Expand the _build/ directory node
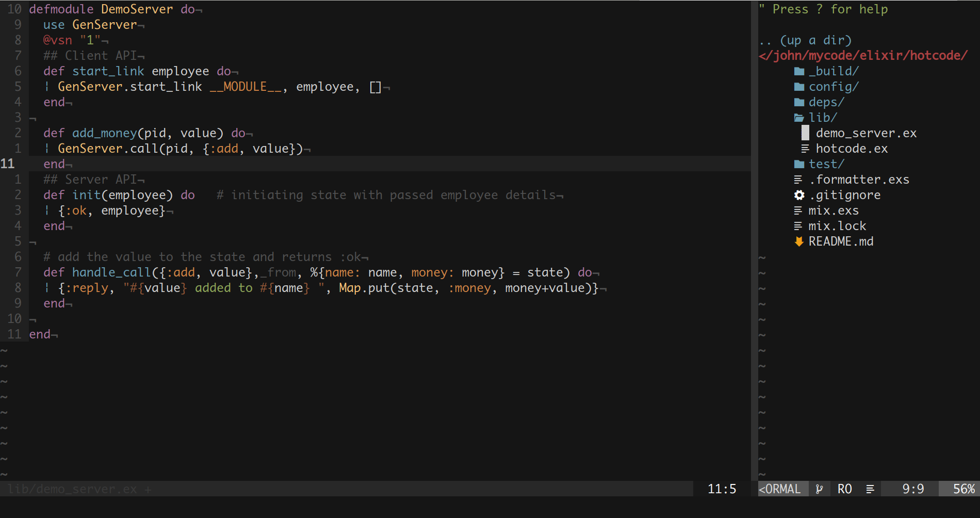Screen dimensions: 980x518 click(x=833, y=71)
